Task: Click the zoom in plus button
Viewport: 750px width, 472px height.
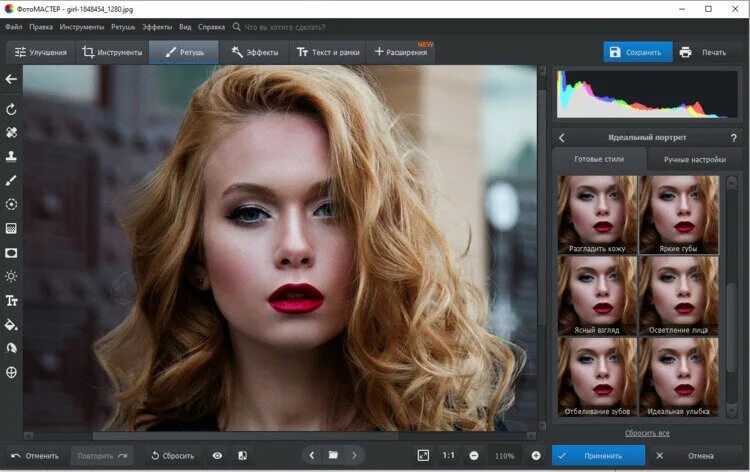Action: point(536,456)
